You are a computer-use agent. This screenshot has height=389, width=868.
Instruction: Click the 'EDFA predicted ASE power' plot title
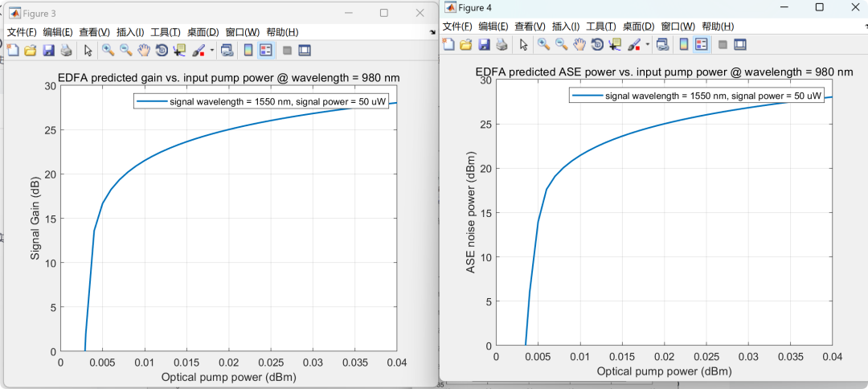[x=665, y=72]
